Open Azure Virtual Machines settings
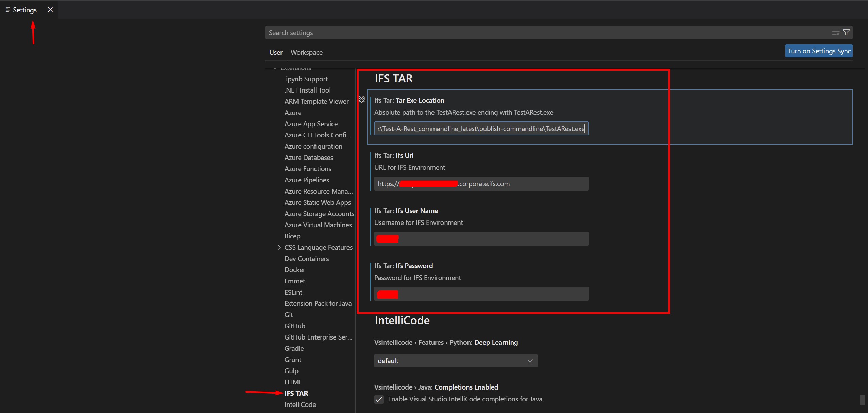Screen dimensions: 868x413 click(x=318, y=225)
